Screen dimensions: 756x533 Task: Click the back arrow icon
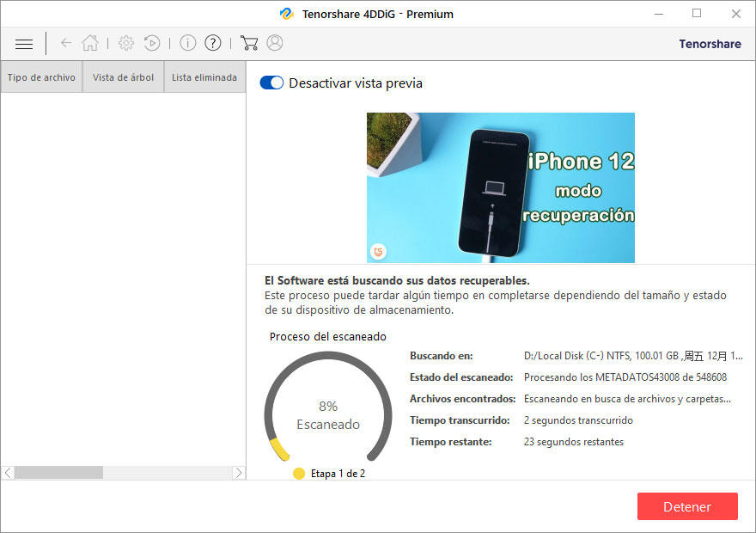(x=66, y=43)
